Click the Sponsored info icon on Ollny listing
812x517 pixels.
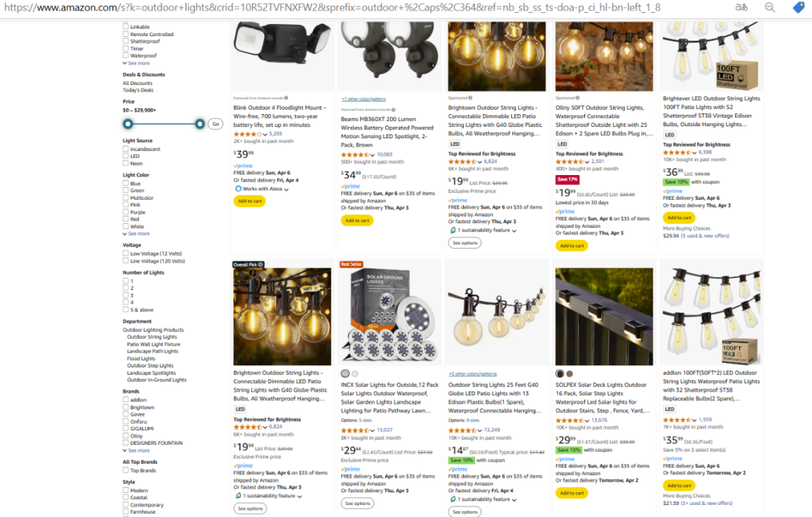(x=577, y=98)
